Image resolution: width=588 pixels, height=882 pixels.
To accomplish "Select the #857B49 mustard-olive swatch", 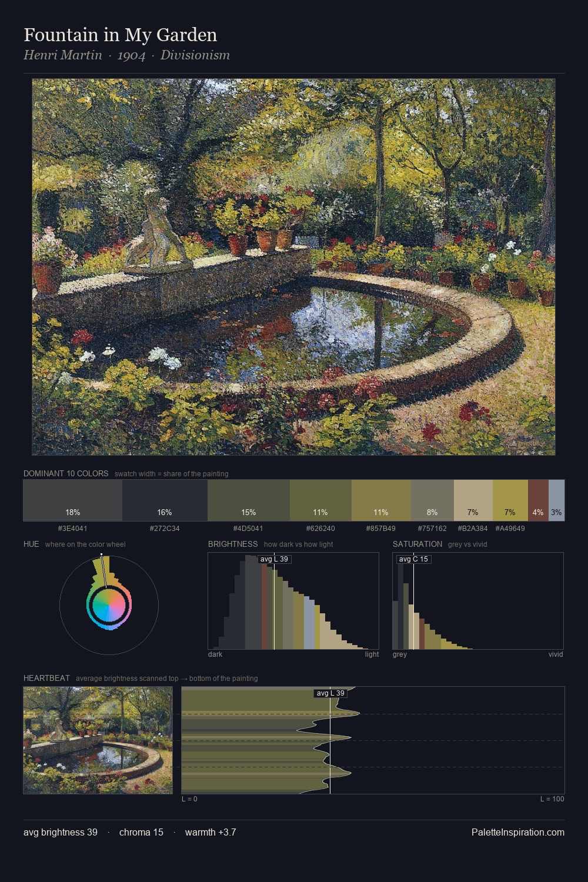I will (x=381, y=500).
